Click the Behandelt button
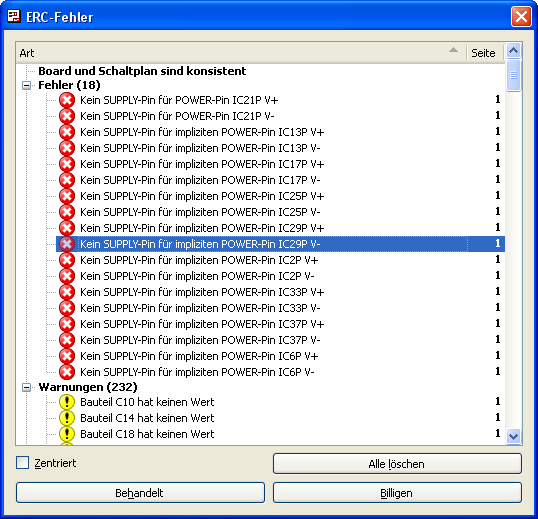The height and width of the screenshot is (519, 538). [140, 493]
